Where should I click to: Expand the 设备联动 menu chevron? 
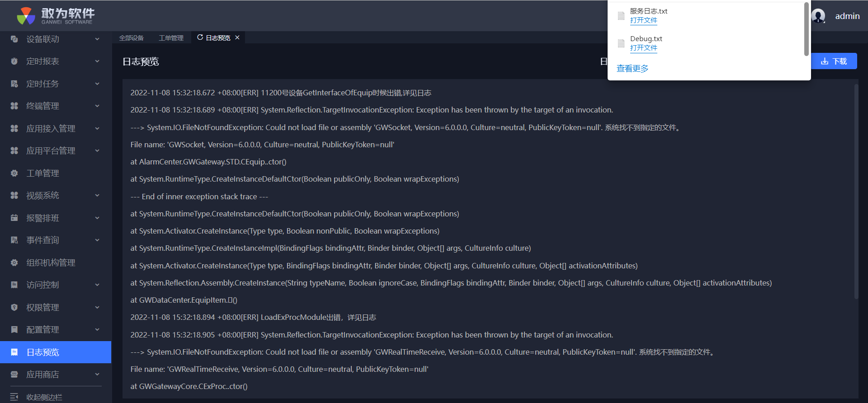97,39
